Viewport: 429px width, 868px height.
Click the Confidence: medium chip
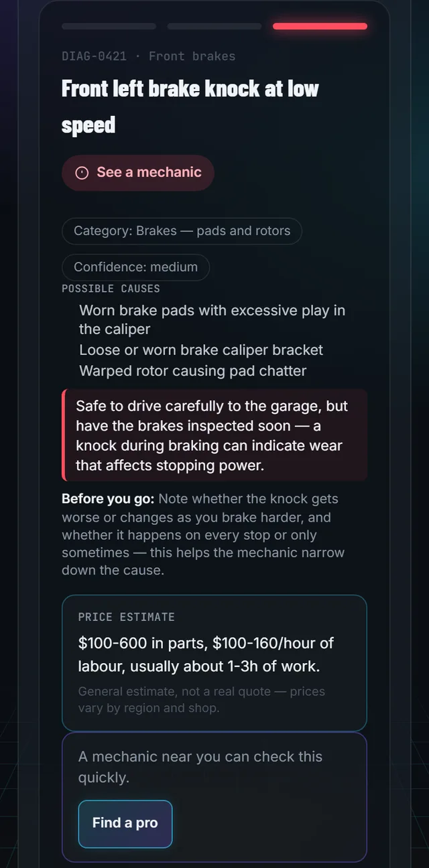135,267
